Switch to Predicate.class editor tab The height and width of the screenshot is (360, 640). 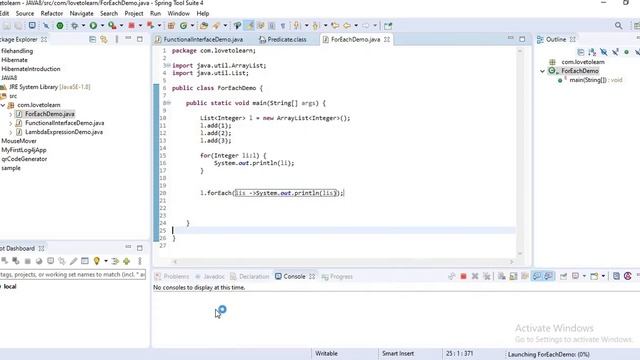283,40
